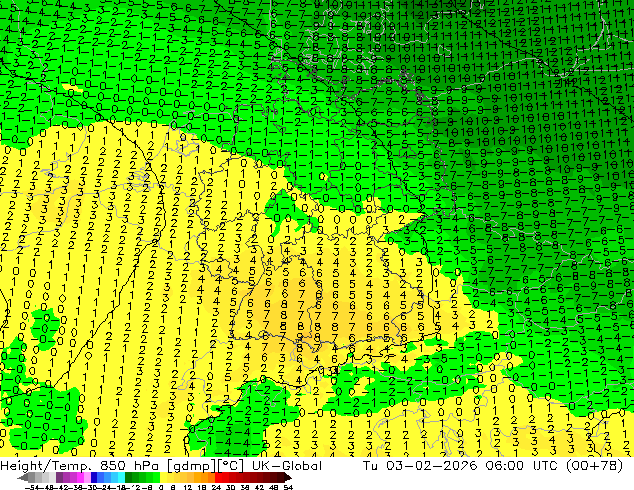This screenshot has width=634, height=490.
Task: Click the "54" value label on the legend
Action: (288, 487)
